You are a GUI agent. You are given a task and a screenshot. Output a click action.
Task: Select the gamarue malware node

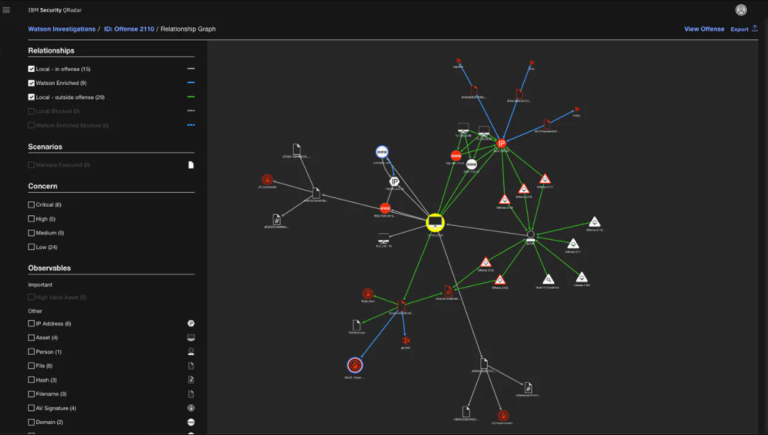[x=406, y=340]
